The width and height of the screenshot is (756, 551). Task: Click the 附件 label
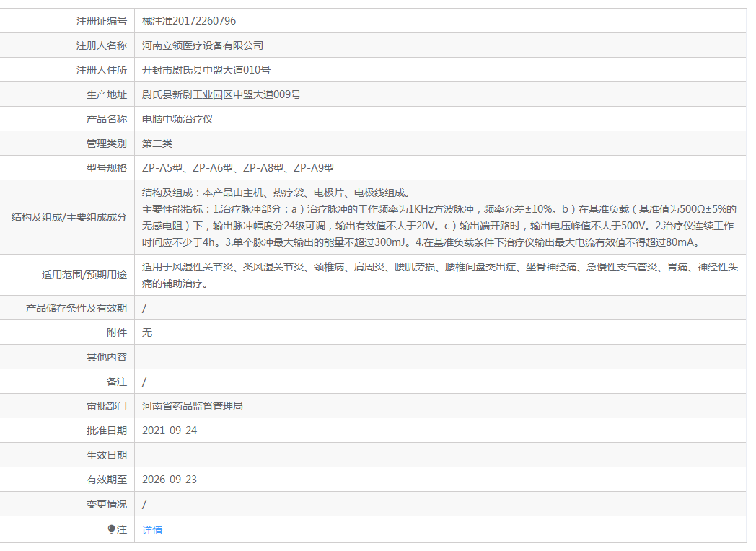[117, 332]
